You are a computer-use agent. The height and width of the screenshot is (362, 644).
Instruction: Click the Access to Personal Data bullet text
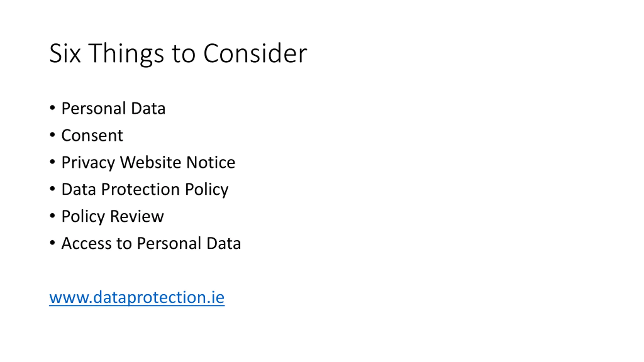(151, 243)
